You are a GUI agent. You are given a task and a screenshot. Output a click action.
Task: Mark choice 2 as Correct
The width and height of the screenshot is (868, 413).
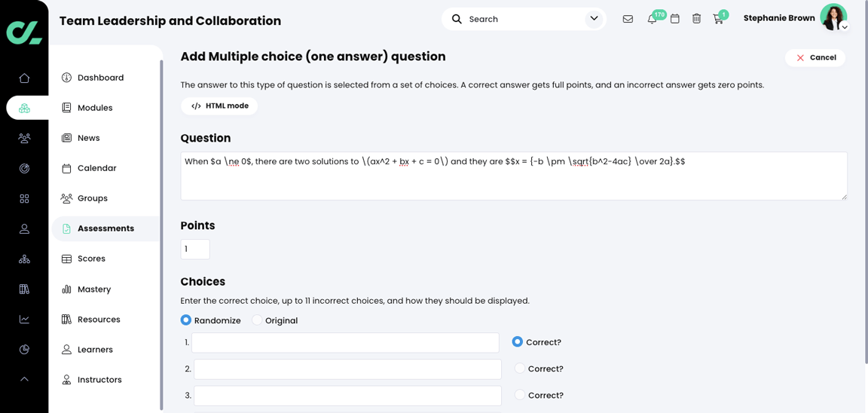point(519,368)
